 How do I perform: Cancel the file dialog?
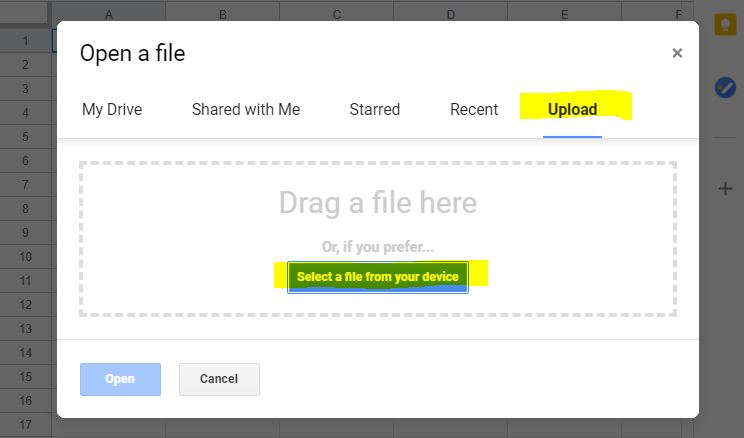click(x=219, y=379)
